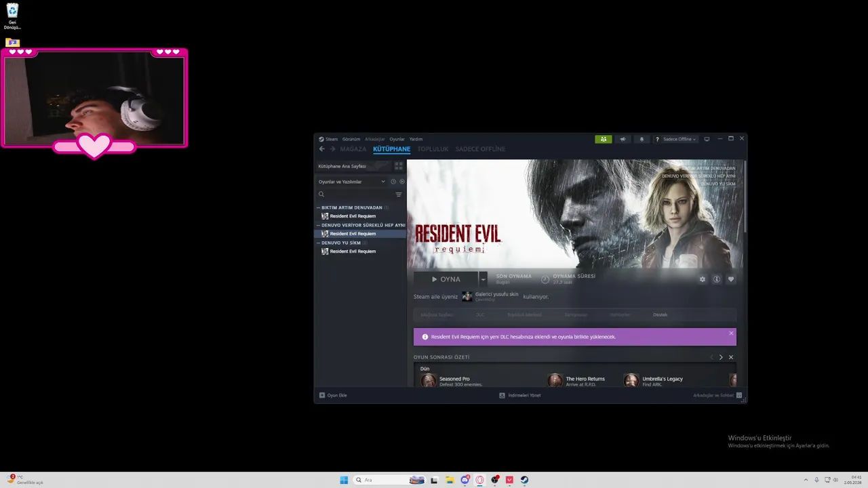Go to next post-game summary page

pyautogui.click(x=721, y=357)
